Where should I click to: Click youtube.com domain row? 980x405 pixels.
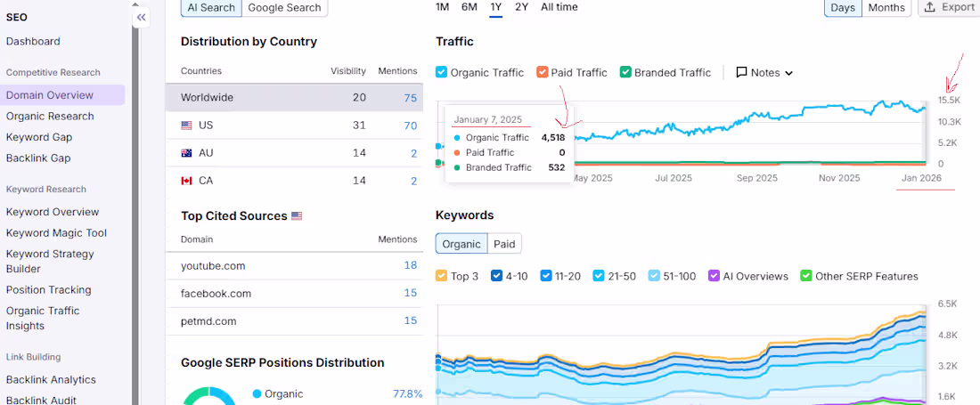[x=294, y=266]
